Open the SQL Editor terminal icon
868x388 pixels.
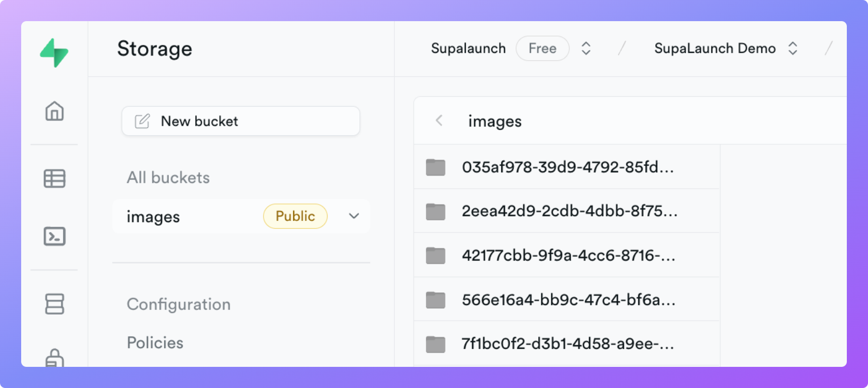[55, 236]
